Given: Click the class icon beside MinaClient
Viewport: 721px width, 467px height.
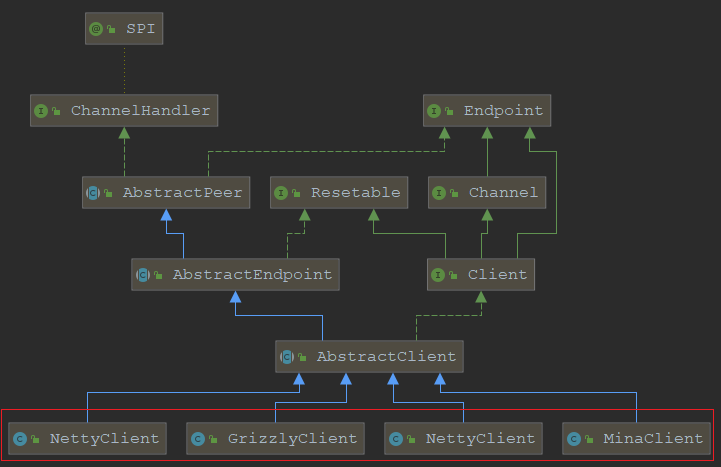Looking at the screenshot, I should point(573,439).
